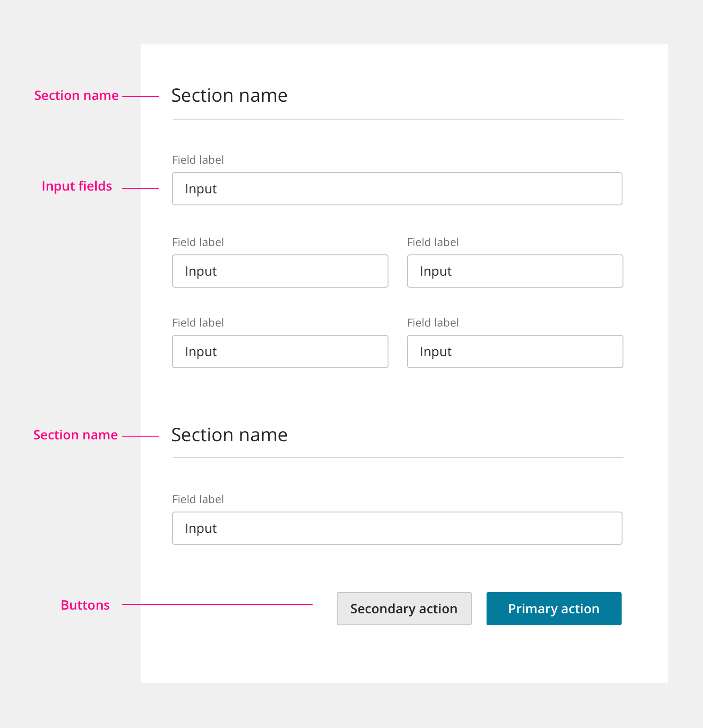
Task: Focus the input field in the second section
Action: pos(397,528)
